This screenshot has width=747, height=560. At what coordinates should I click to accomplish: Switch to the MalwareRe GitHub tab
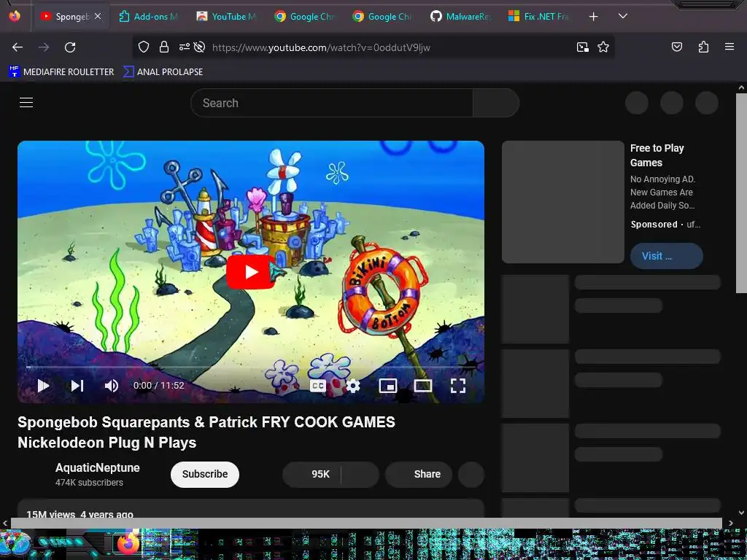pos(461,17)
